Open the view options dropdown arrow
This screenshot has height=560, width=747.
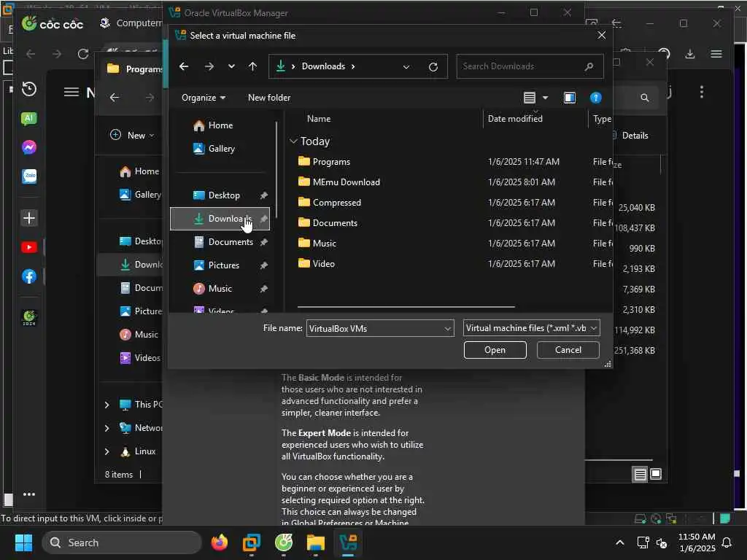pos(546,98)
